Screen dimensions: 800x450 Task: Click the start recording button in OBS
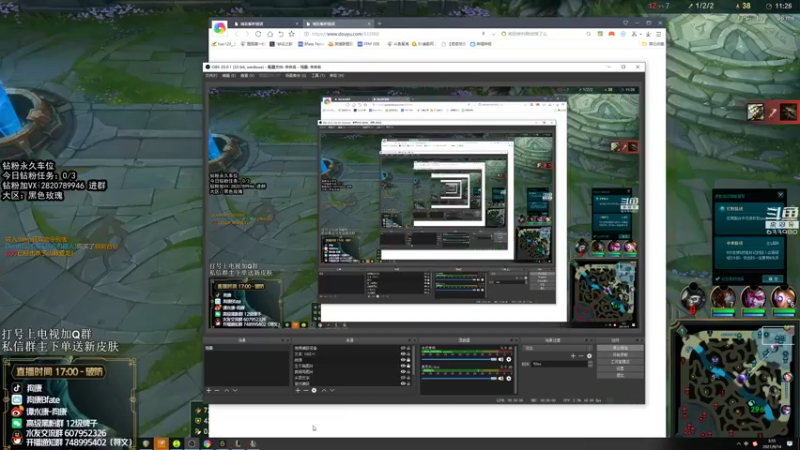click(620, 355)
